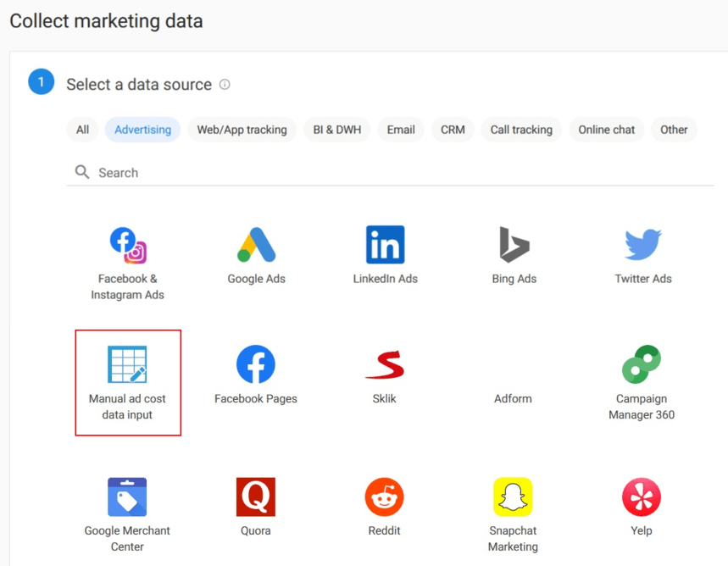Click the info icon beside Select a data source
This screenshot has width=728, height=566.
(x=225, y=84)
